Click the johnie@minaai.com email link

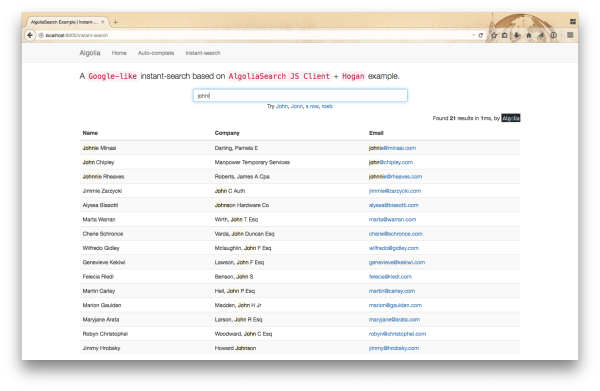click(x=392, y=148)
